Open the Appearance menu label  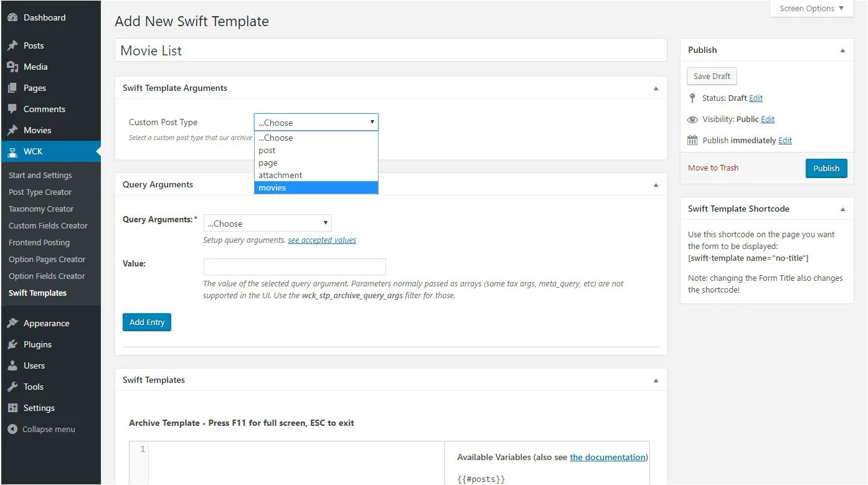[47, 324]
